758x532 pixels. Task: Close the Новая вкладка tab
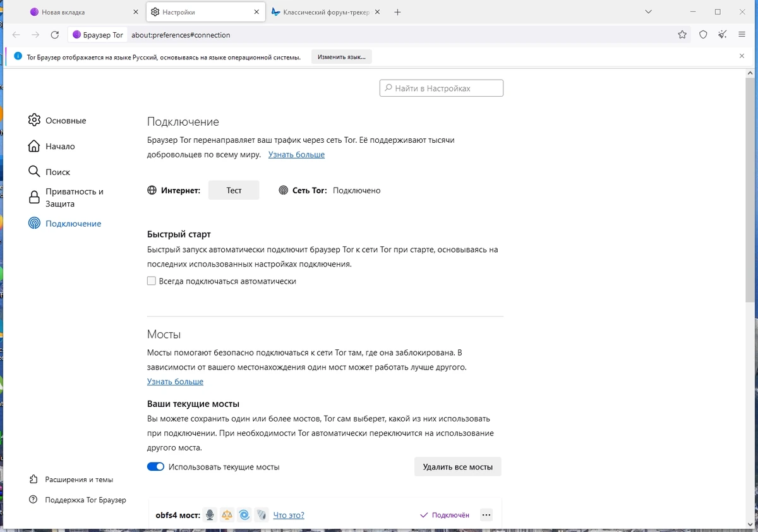136,12
